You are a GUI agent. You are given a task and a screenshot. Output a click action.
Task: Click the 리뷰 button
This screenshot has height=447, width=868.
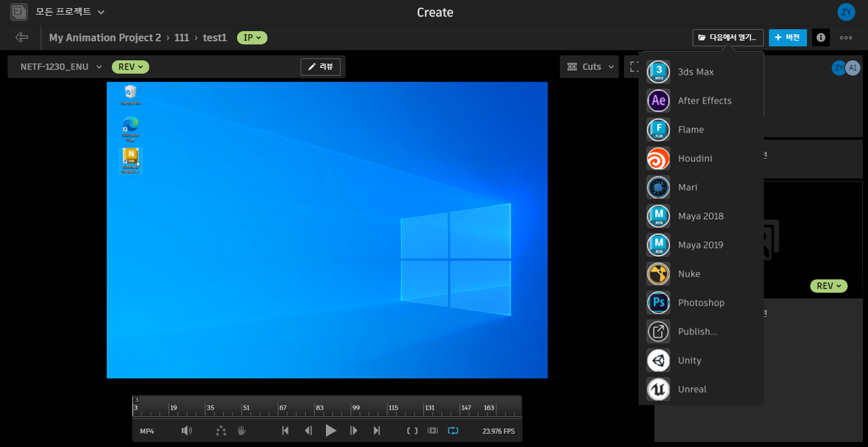pyautogui.click(x=320, y=66)
